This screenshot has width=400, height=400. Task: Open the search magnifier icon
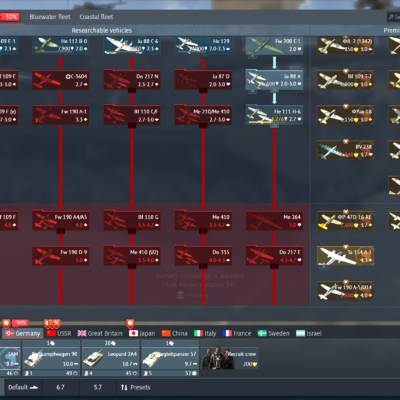coord(391,17)
